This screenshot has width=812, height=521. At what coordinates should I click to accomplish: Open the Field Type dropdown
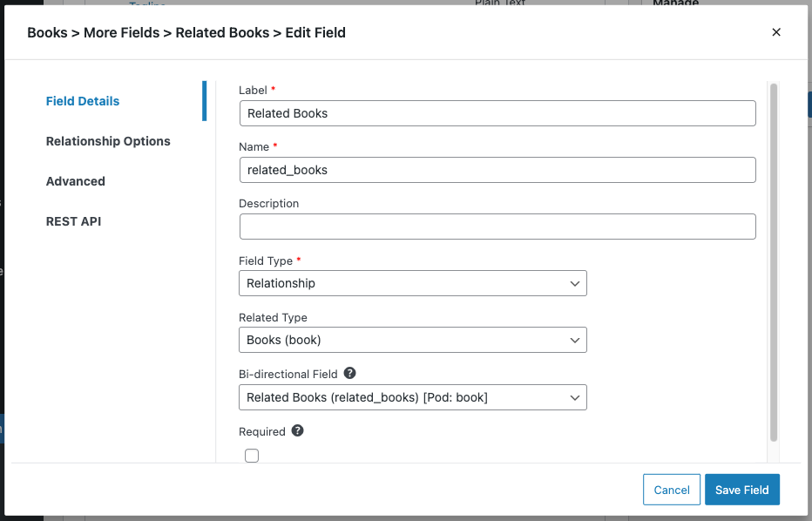coord(412,283)
